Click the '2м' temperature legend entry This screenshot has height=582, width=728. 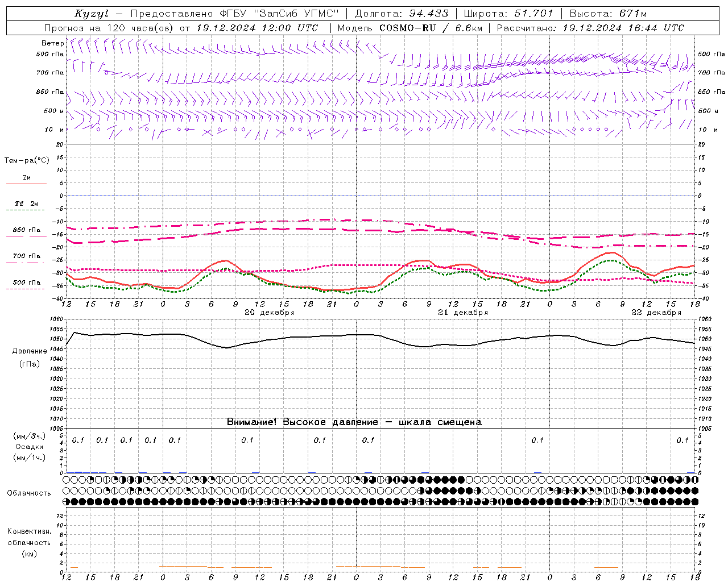coord(27,177)
